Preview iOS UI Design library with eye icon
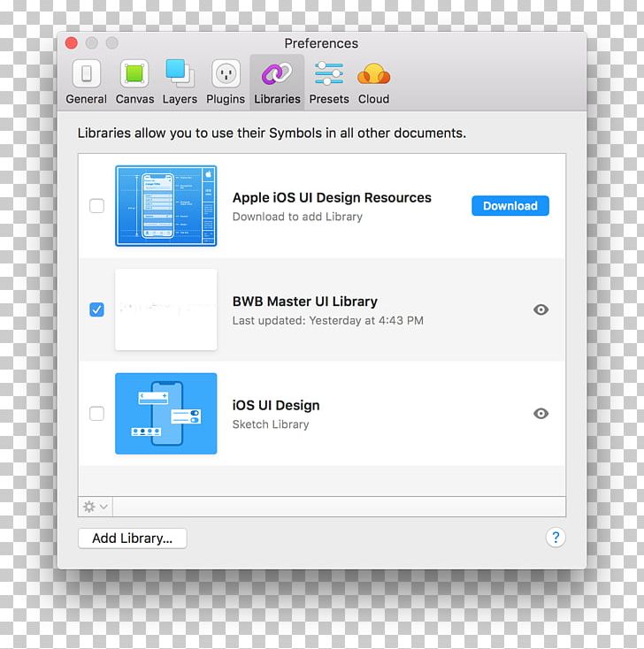The image size is (644, 649). pos(540,414)
